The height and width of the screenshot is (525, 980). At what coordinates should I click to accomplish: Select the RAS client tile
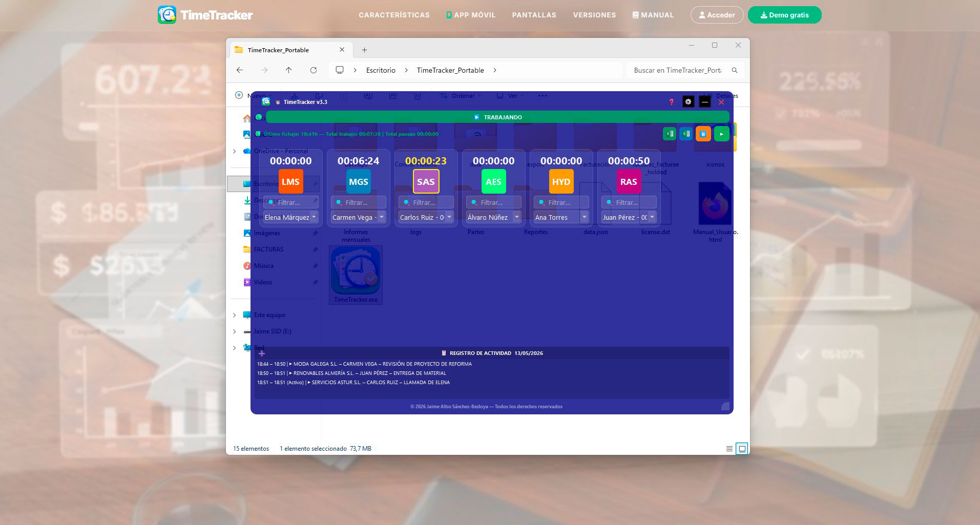click(629, 181)
